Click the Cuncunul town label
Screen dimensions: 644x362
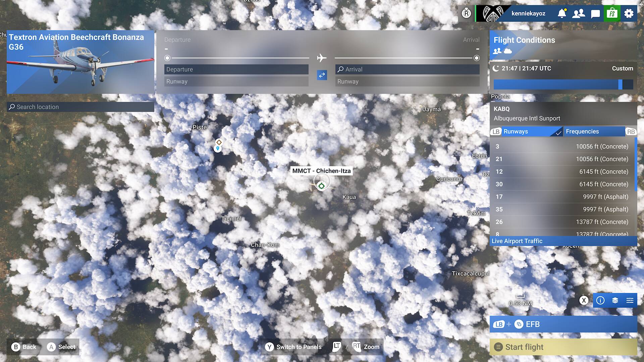click(449, 179)
